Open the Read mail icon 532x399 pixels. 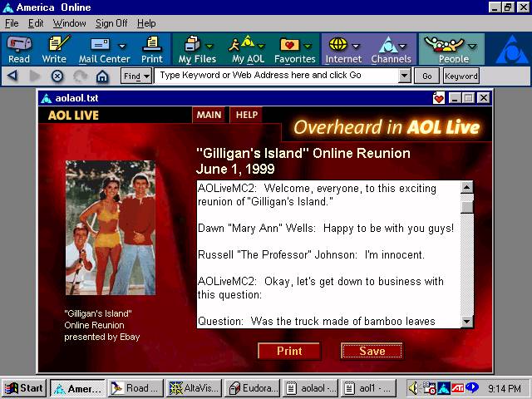(19, 49)
